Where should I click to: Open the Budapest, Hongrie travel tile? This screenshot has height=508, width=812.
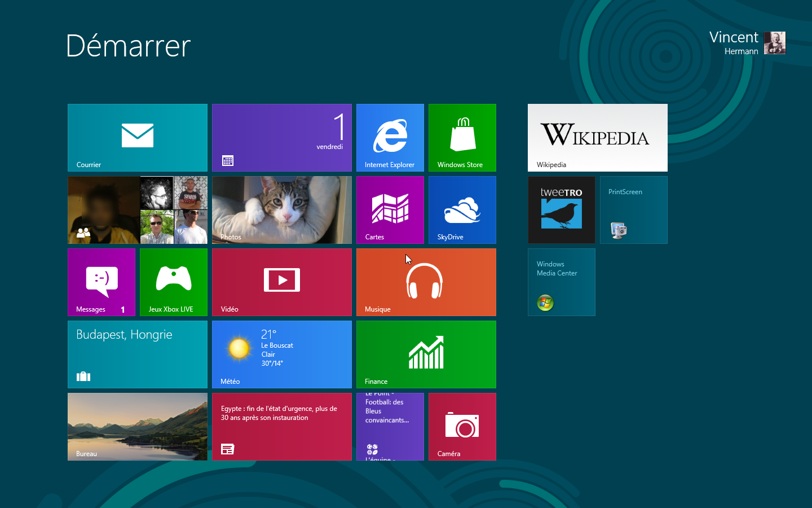pyautogui.click(x=137, y=354)
